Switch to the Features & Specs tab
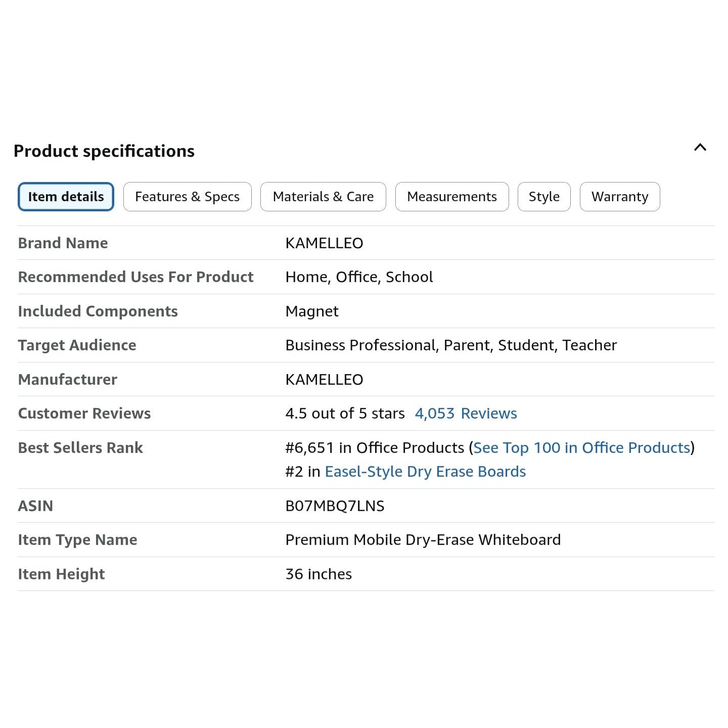This screenshot has width=728, height=728. pos(187,197)
